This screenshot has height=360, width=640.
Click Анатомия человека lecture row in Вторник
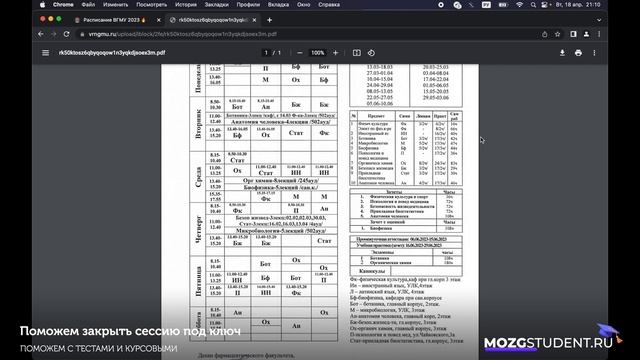pyautogui.click(x=281, y=122)
